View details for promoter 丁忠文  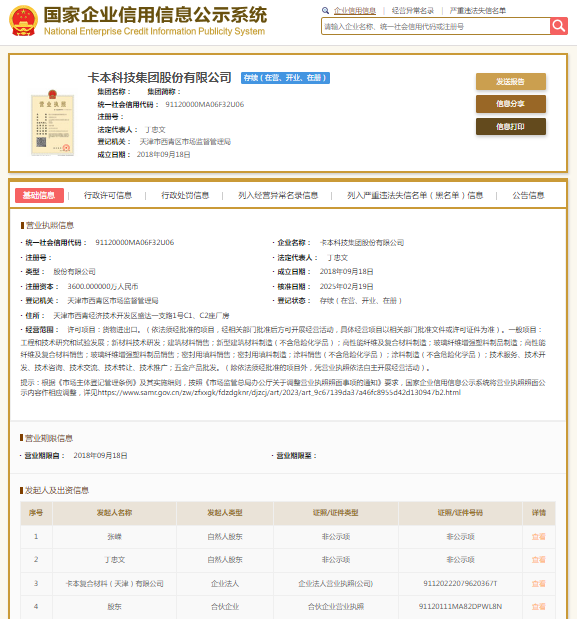[x=538, y=559]
